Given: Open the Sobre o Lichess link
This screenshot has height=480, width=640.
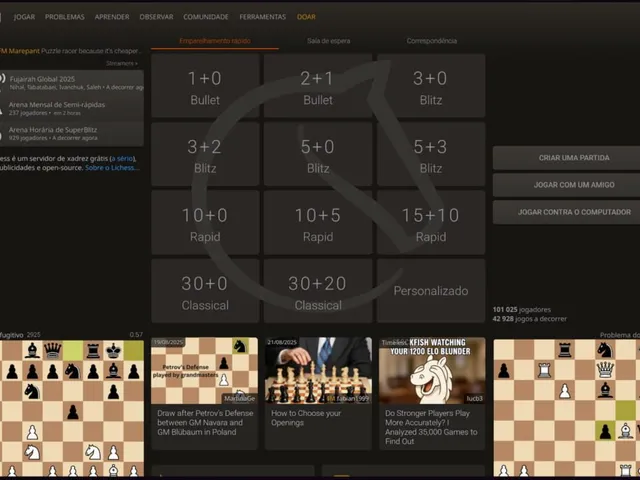Looking at the screenshot, I should [x=112, y=168].
